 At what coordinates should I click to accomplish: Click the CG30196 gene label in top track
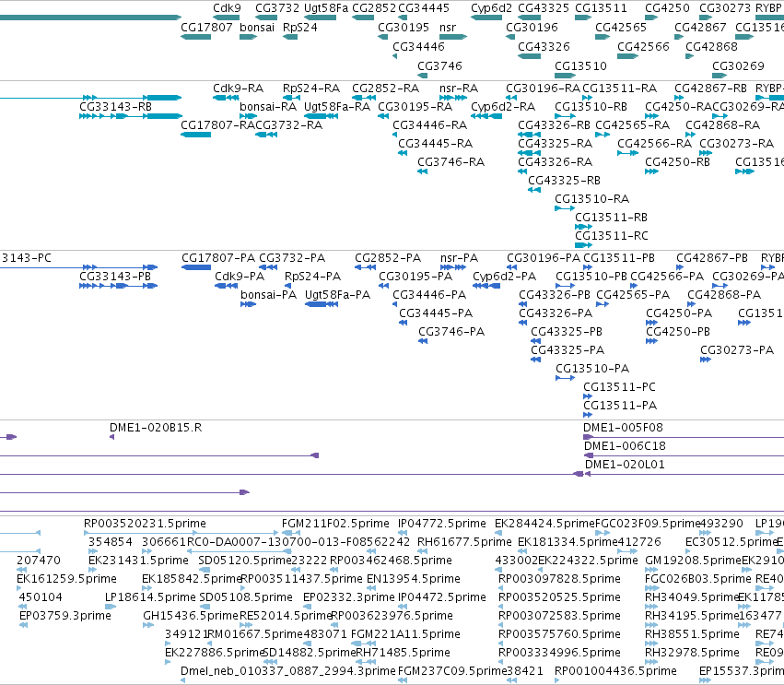pyautogui.click(x=532, y=28)
